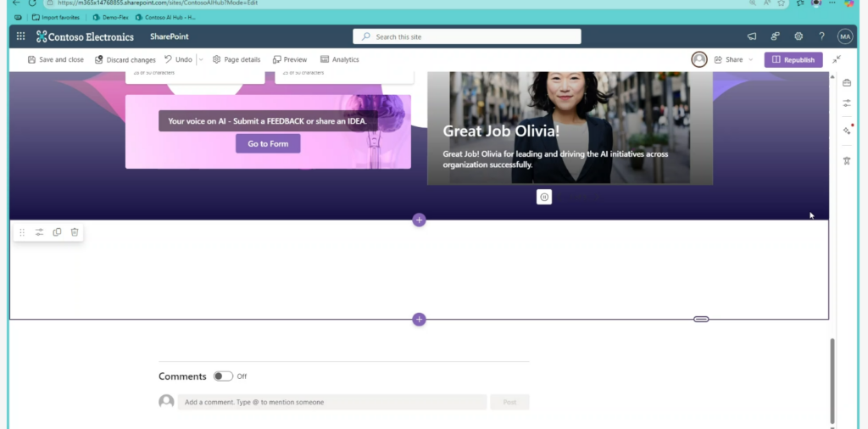
Task: Open the connections icon in suite header
Action: (775, 36)
